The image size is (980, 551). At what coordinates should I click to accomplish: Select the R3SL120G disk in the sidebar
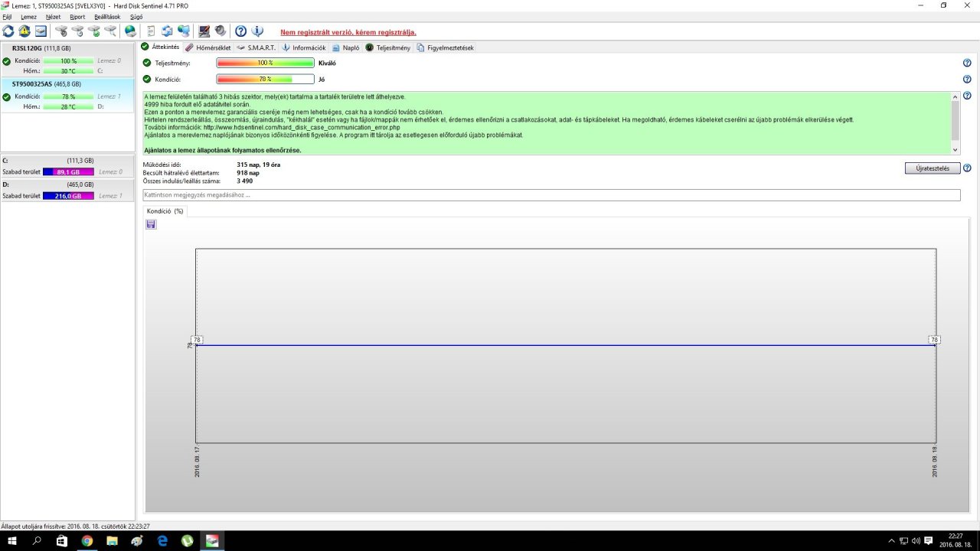[67, 59]
